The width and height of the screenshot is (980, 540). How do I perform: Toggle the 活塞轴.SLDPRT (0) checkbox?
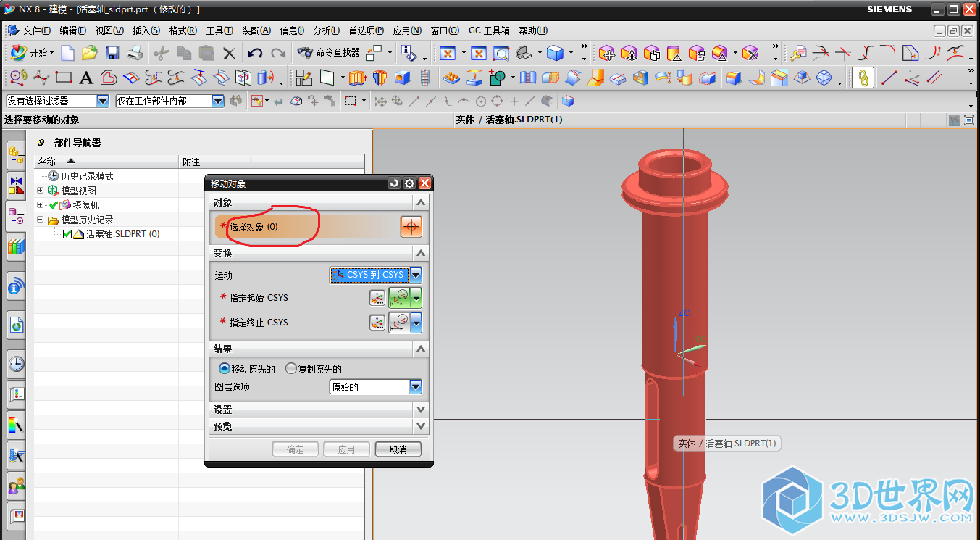[x=67, y=234]
